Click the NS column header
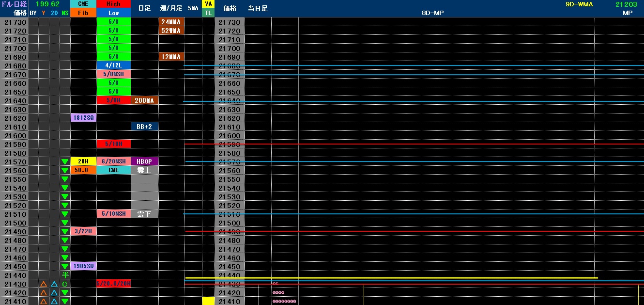 tap(65, 13)
